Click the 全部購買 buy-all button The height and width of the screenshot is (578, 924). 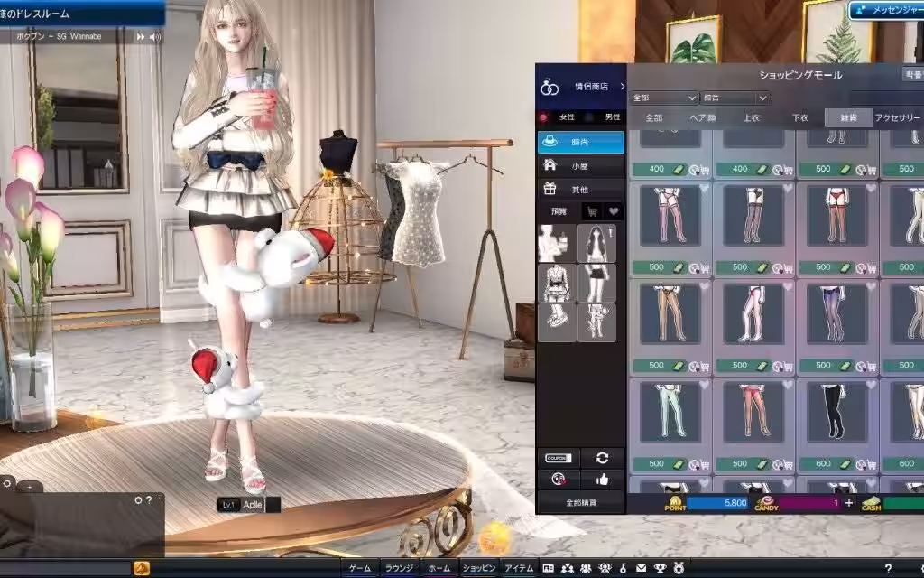(x=580, y=501)
